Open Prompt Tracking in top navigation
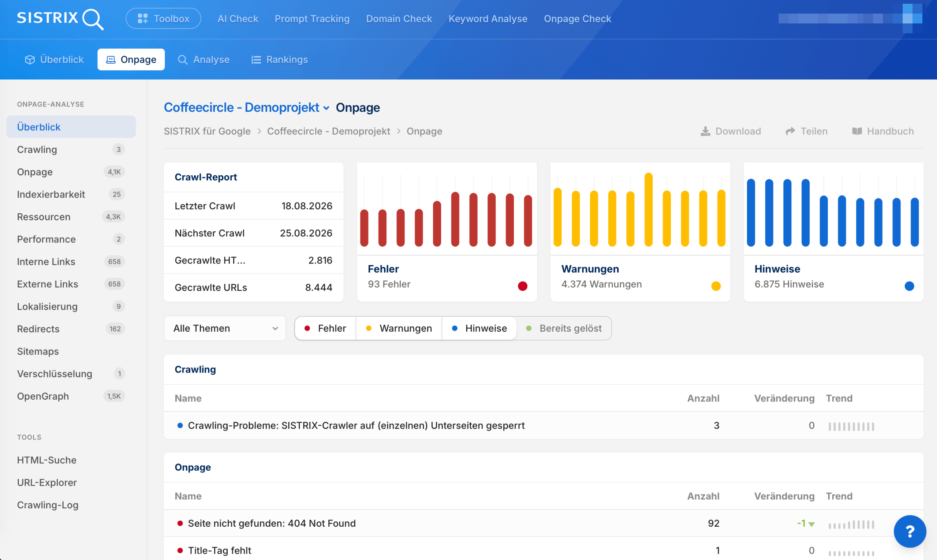937x560 pixels. 312,19
